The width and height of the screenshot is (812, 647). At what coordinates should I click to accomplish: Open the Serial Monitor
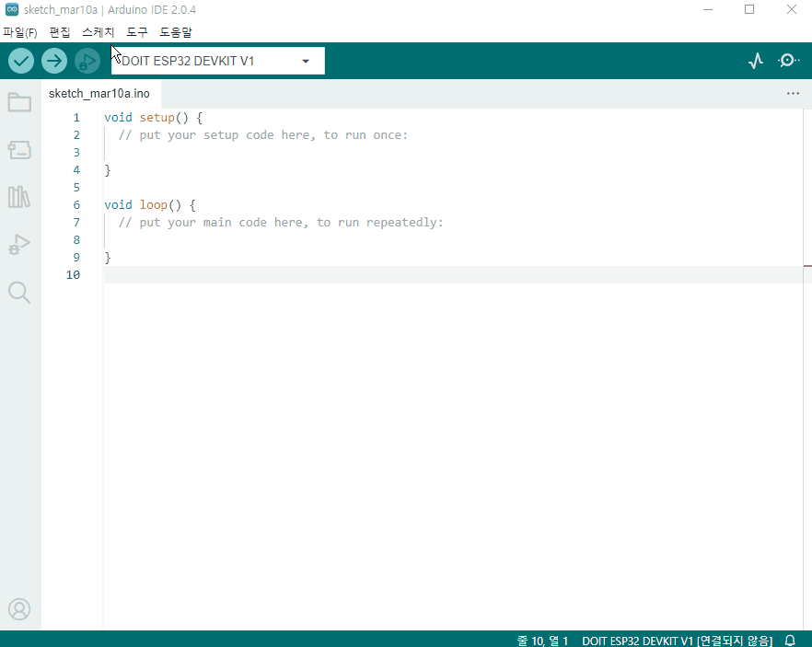(788, 61)
